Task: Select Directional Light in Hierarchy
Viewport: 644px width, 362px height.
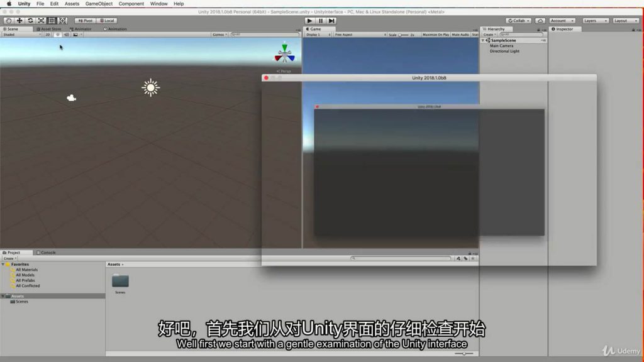Action: (x=504, y=52)
